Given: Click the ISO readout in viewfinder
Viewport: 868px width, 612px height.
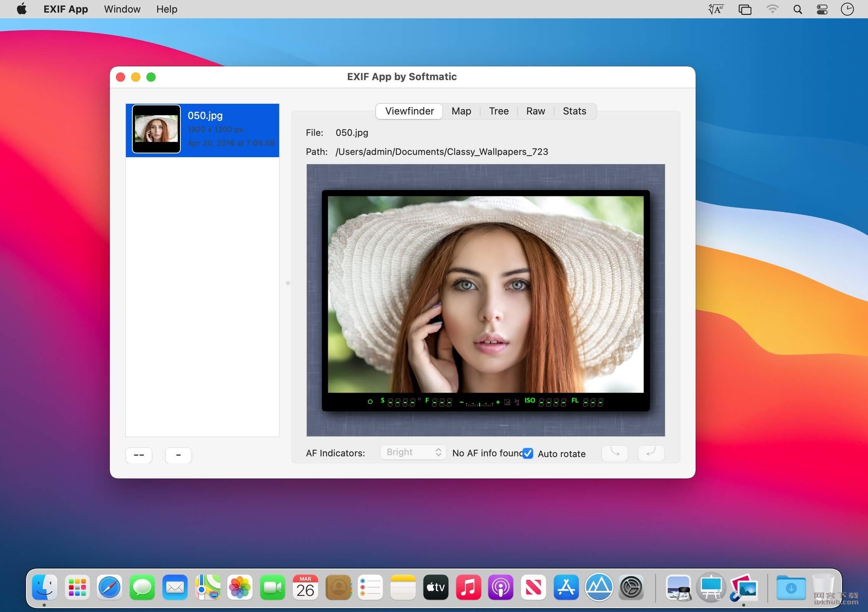Looking at the screenshot, I should tap(545, 401).
